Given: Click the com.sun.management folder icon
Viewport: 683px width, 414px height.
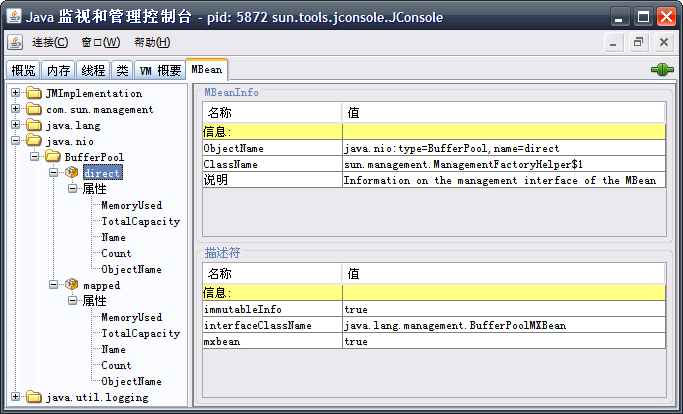Looking at the screenshot, I should [x=34, y=109].
